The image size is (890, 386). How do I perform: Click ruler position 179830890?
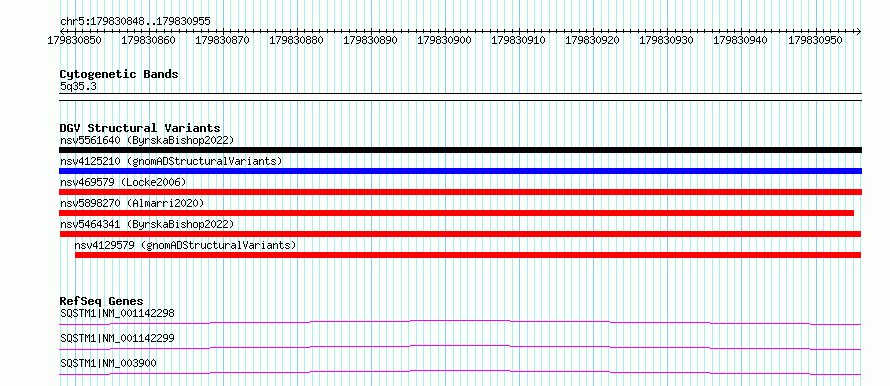coord(371,40)
